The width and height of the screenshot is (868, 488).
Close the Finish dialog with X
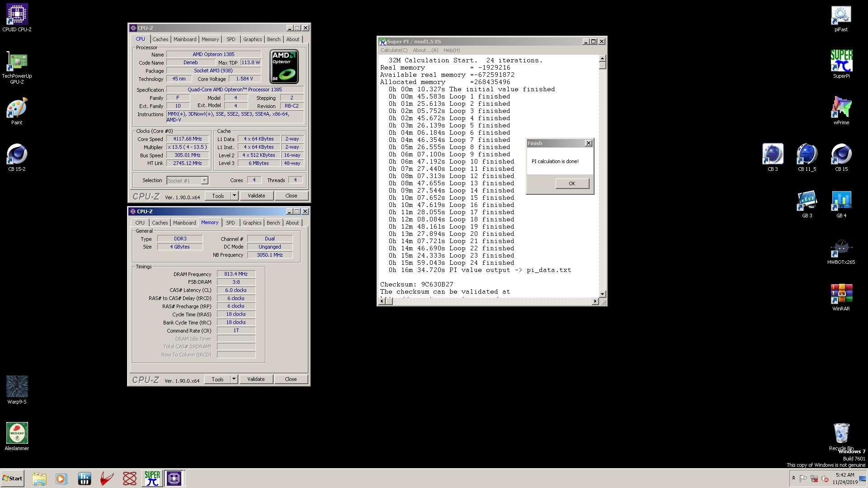pyautogui.click(x=588, y=143)
